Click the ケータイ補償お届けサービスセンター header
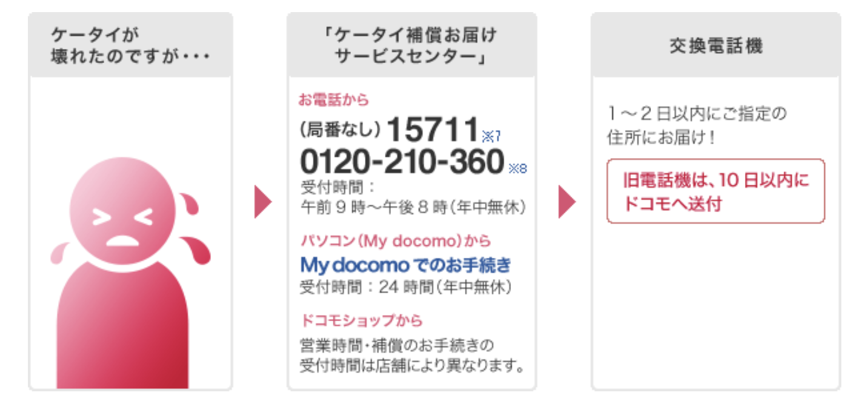Viewport: 868px width, 401px height. (x=412, y=45)
